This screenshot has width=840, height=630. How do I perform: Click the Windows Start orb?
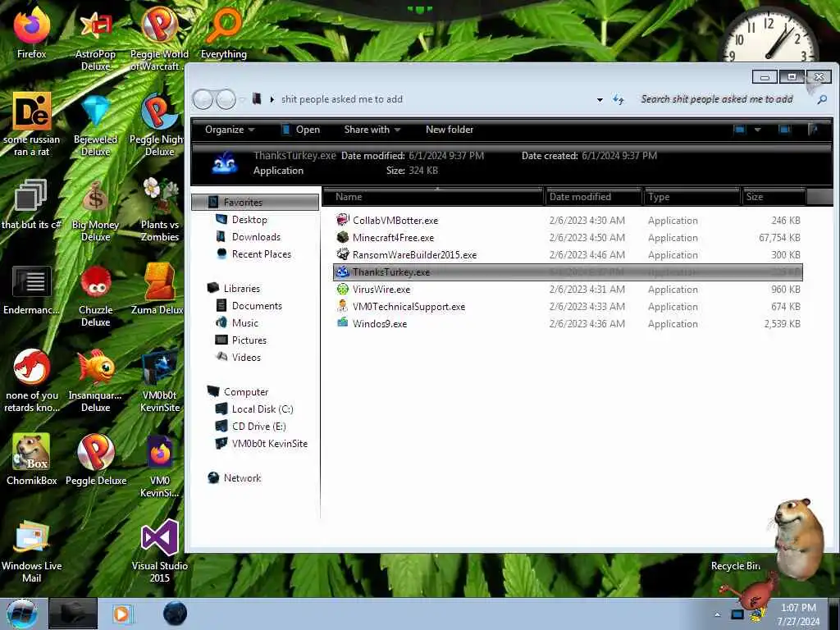22,614
